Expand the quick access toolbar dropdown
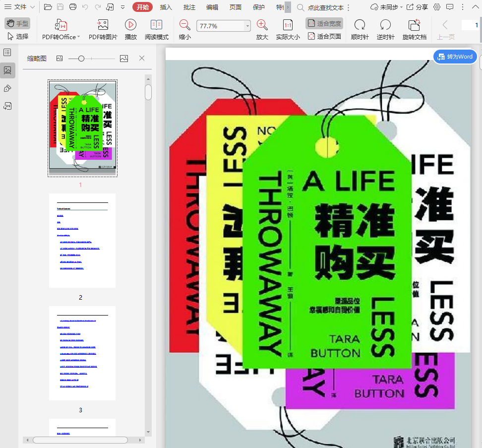482x448 pixels. coord(122,7)
